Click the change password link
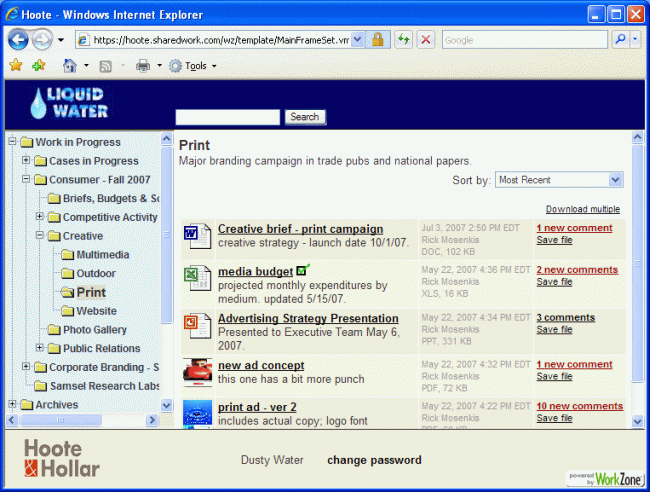This screenshot has width=650, height=492. click(x=374, y=460)
